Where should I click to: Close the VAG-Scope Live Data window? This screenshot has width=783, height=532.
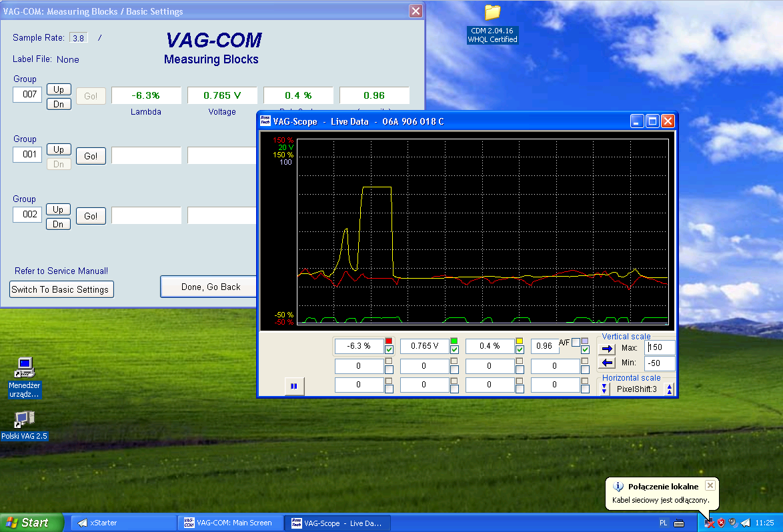coord(668,121)
